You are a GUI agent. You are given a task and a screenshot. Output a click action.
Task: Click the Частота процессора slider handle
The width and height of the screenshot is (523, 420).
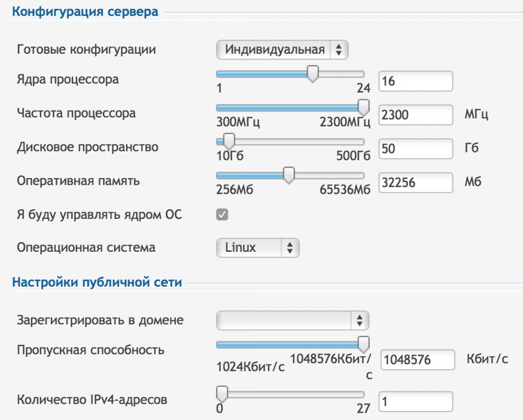coord(363,107)
